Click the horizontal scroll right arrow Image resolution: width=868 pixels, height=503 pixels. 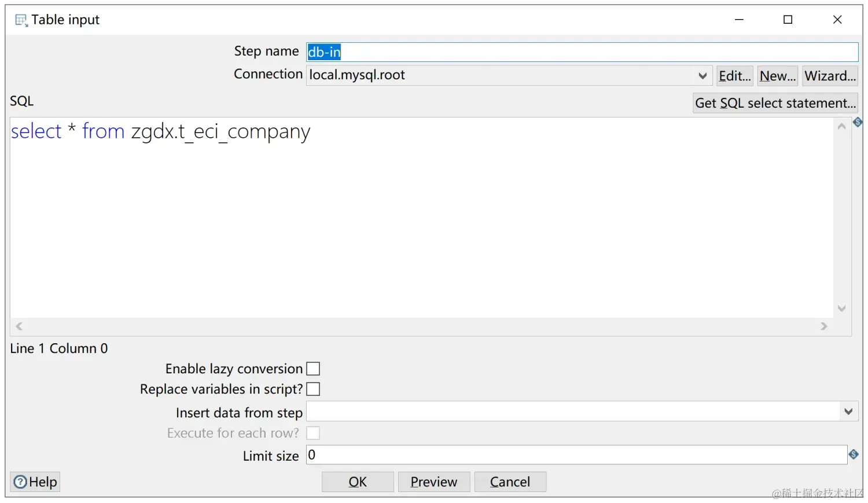pyautogui.click(x=824, y=326)
